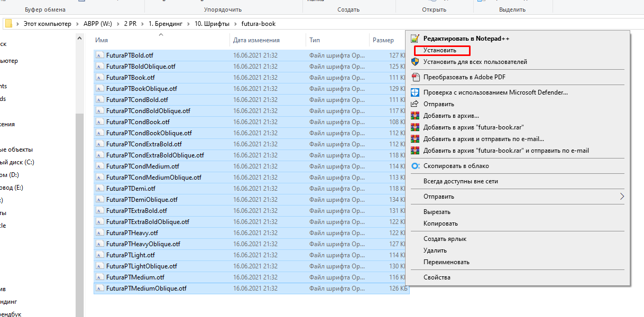The image size is (644, 317).
Task: Click the Notepad++ icon in context menu
Action: coord(415,39)
